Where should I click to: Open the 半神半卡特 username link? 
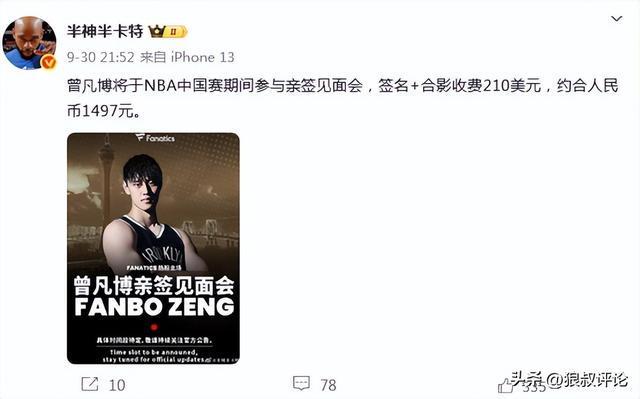(105, 31)
